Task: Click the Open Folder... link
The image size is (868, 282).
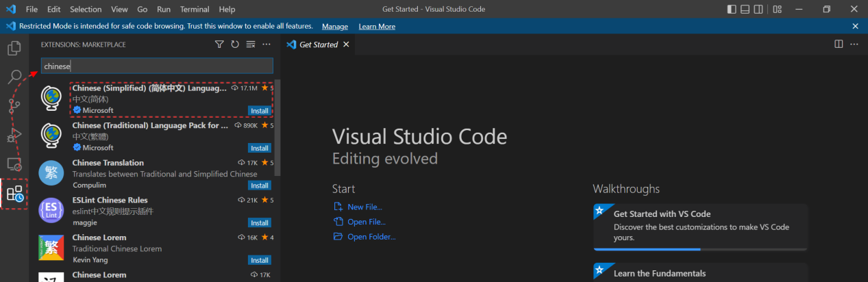Action: 371,237
